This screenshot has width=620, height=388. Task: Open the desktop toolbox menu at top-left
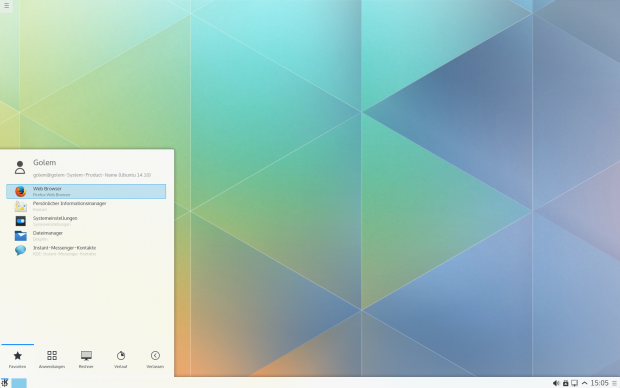click(6, 6)
